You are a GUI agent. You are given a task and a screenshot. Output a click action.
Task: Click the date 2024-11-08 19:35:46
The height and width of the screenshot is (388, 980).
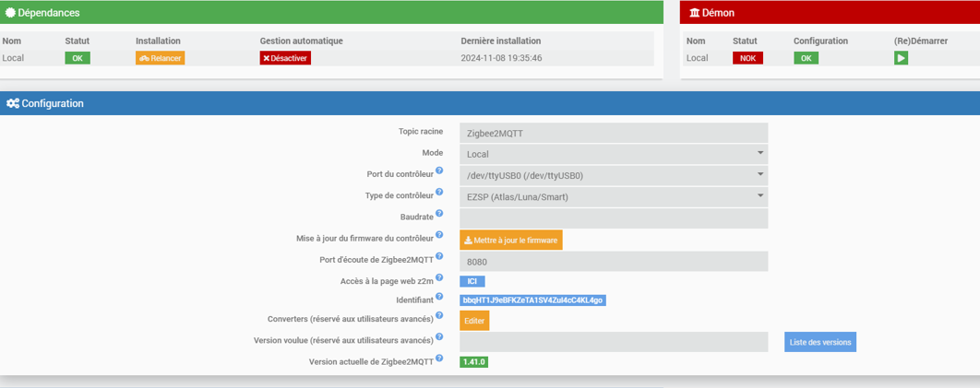[501, 58]
